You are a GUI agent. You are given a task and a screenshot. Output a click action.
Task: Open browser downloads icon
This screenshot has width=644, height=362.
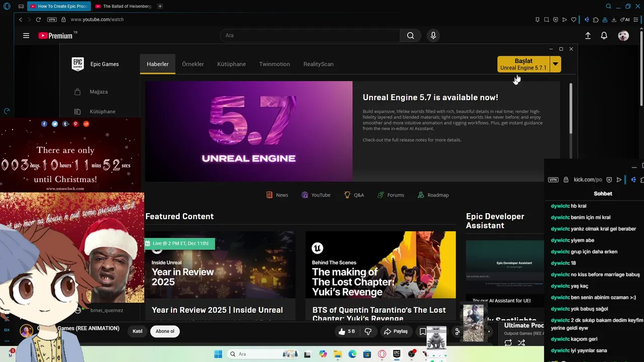[x=613, y=20]
